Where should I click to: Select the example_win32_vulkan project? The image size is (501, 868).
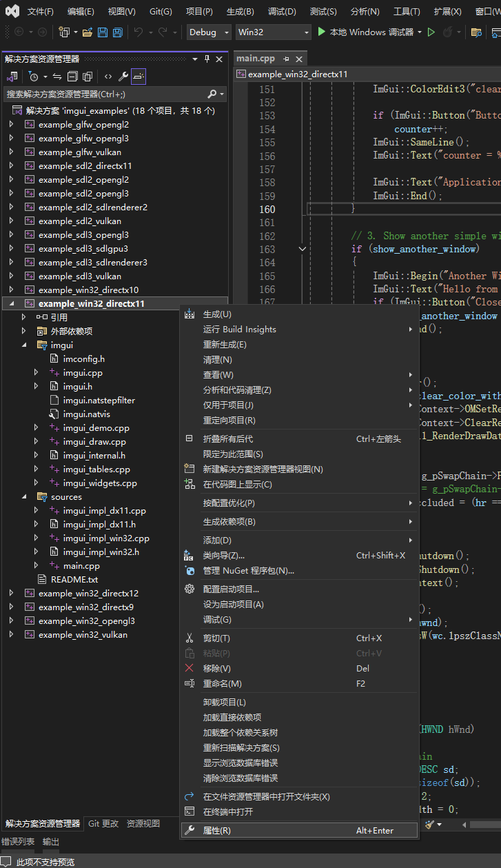click(83, 635)
